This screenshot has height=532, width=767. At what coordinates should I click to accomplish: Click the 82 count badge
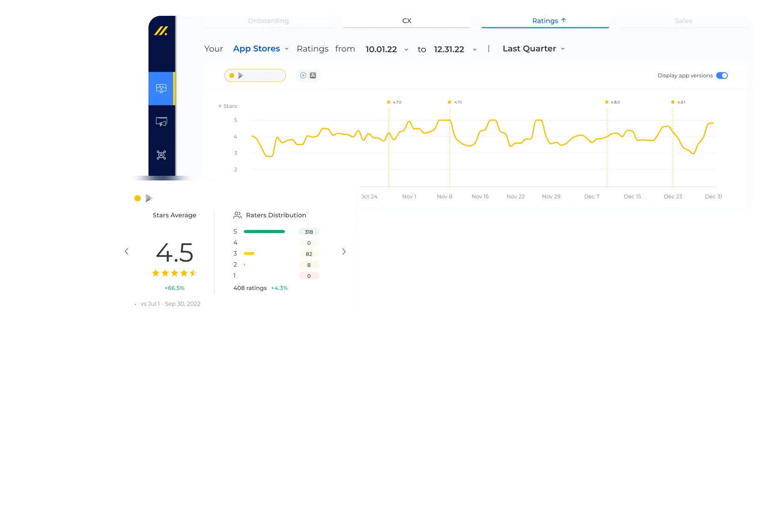(309, 254)
